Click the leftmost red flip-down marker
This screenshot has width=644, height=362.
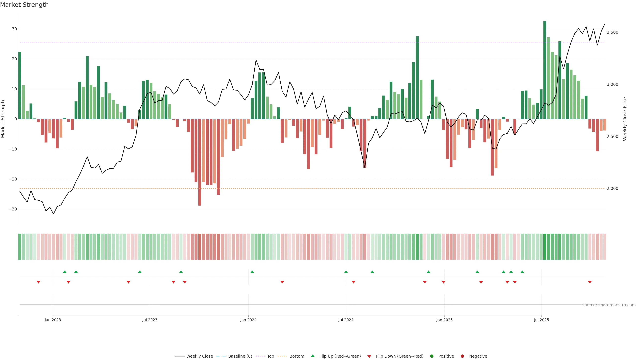(x=39, y=282)
